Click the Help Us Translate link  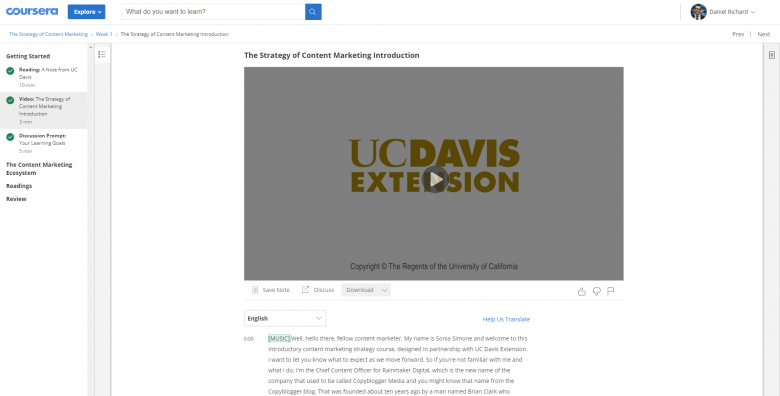pyautogui.click(x=506, y=319)
